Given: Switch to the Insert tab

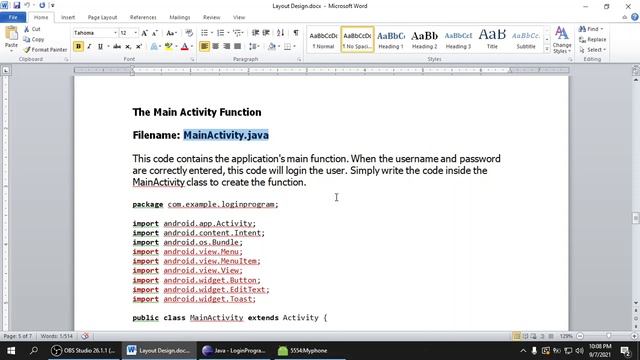Looking at the screenshot, I should (68, 17).
